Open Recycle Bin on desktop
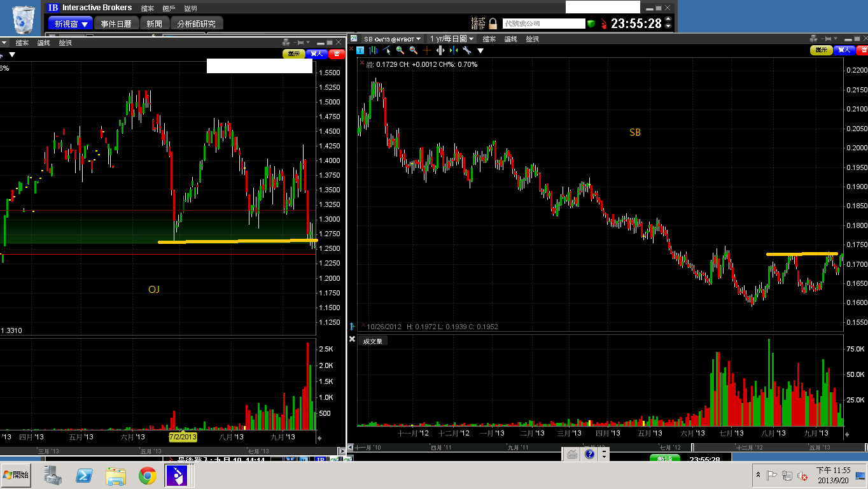Image resolution: width=868 pixels, height=489 pixels. click(x=24, y=19)
